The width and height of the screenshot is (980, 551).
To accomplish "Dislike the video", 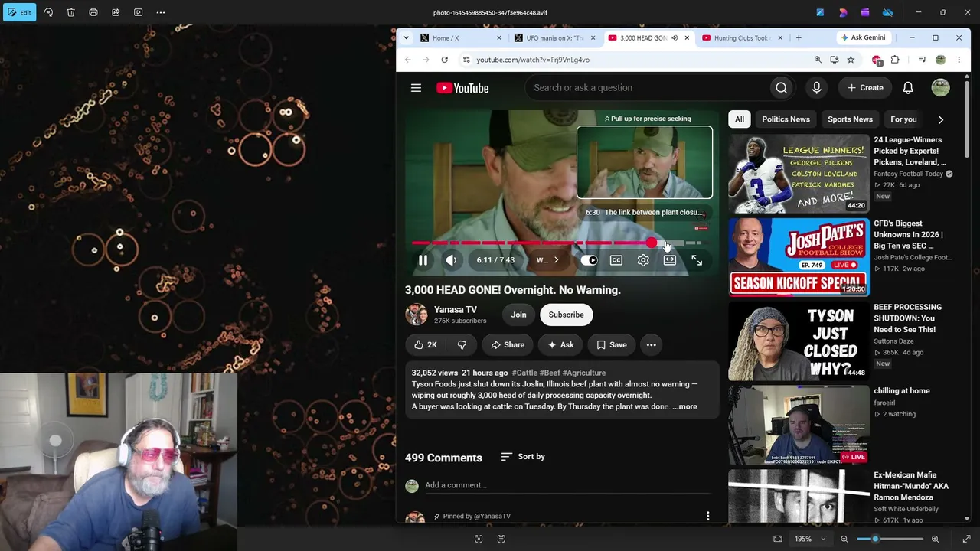I will (x=462, y=345).
